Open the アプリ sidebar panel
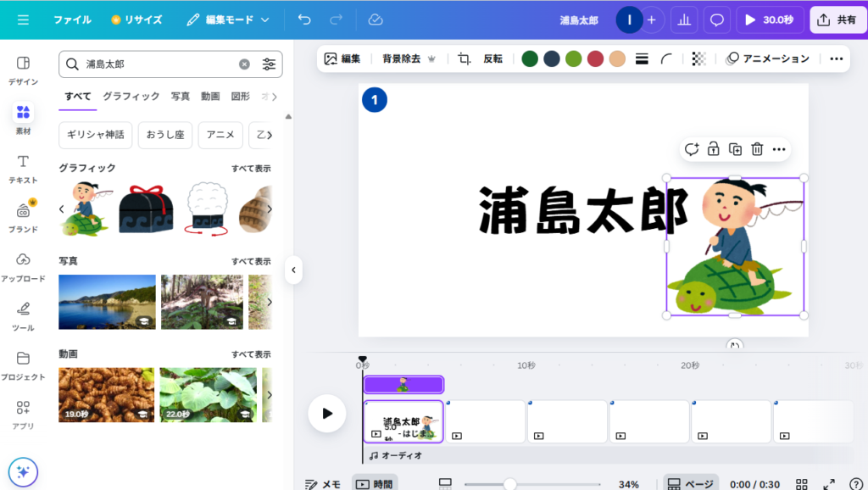 point(23,415)
